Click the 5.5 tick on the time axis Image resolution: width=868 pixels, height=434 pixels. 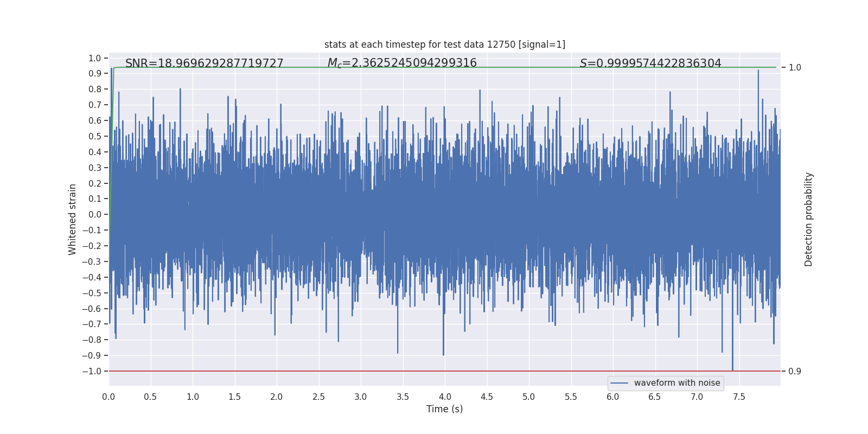pyautogui.click(x=571, y=397)
